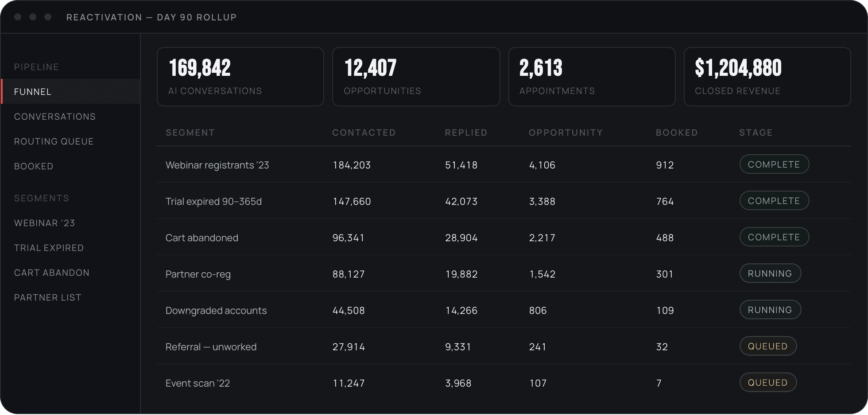Sort by the Opportunity column header
This screenshot has height=415, width=868.
tap(566, 133)
